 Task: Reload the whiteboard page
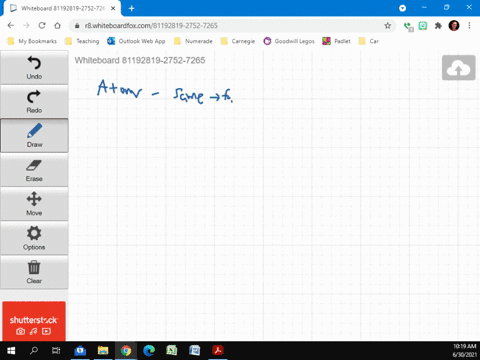42,26
